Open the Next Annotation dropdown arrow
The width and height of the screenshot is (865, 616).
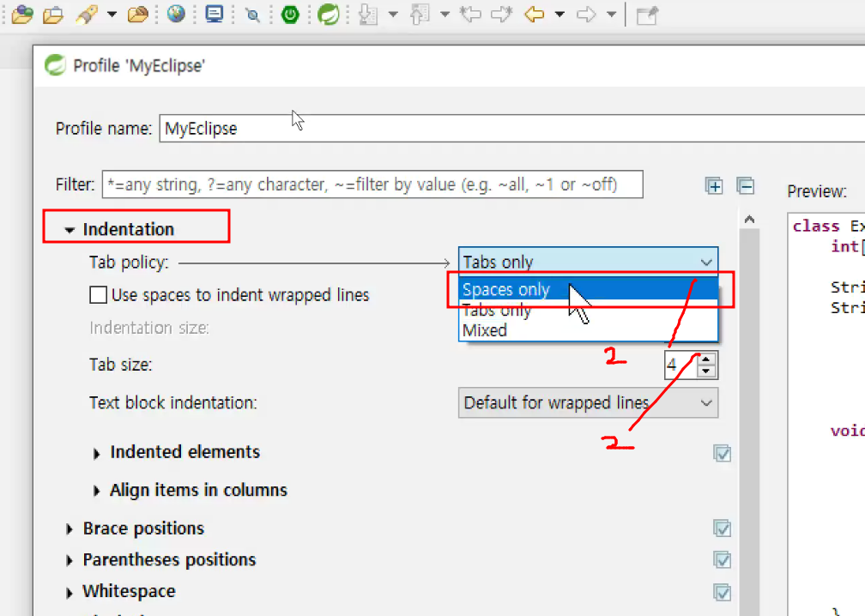pos(393,15)
